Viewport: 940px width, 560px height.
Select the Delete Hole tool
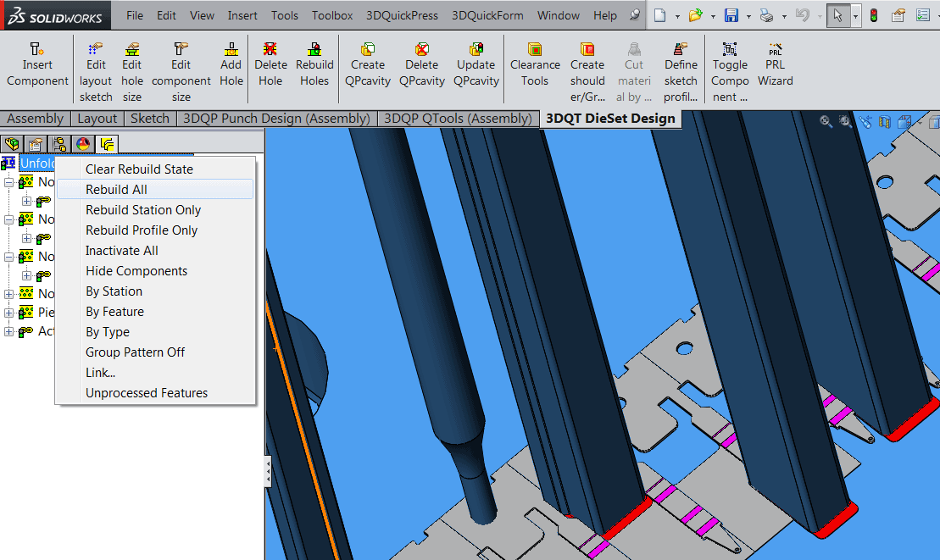click(x=270, y=64)
